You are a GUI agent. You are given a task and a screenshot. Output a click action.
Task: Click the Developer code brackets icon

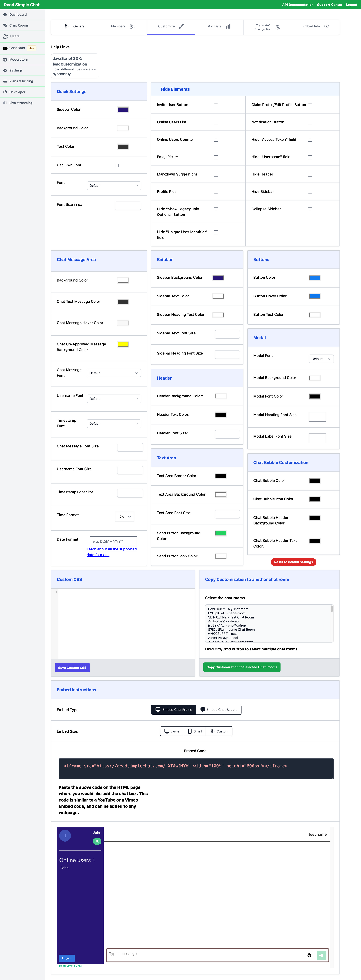5,92
